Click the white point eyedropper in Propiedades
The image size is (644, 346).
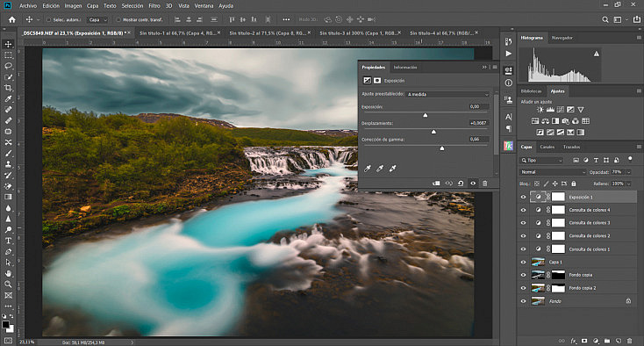pyautogui.click(x=393, y=168)
